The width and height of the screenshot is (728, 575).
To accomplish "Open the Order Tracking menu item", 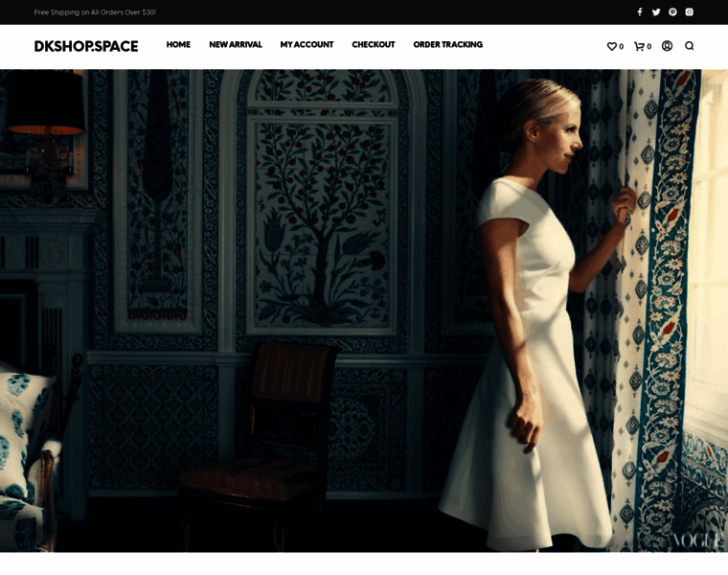I will click(447, 45).
